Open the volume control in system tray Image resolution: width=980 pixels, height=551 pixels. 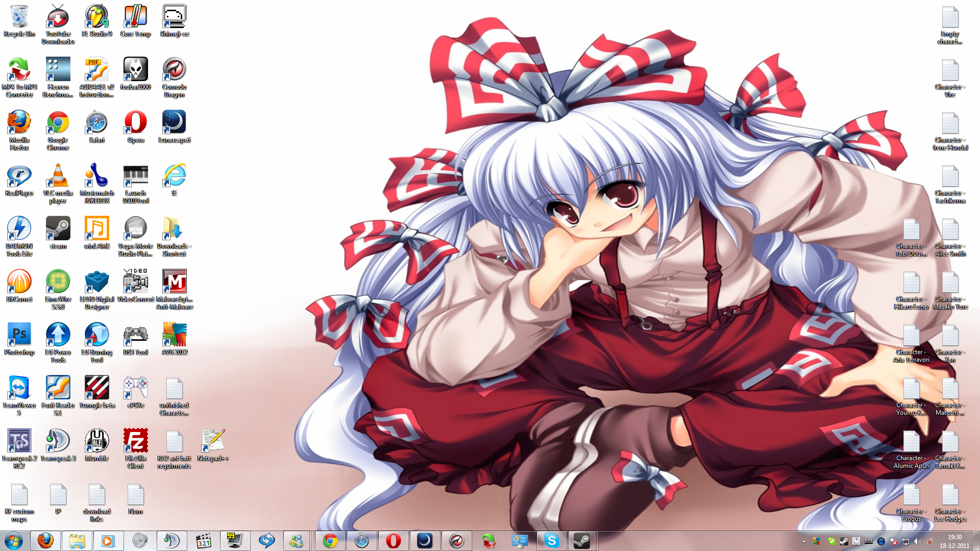(918, 541)
